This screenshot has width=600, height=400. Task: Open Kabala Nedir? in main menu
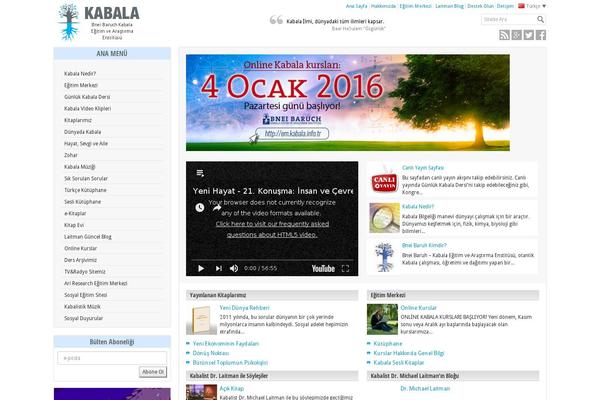(x=80, y=73)
